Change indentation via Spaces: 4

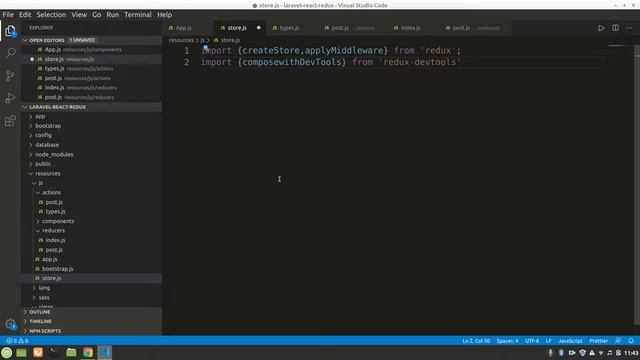pyautogui.click(x=507, y=340)
